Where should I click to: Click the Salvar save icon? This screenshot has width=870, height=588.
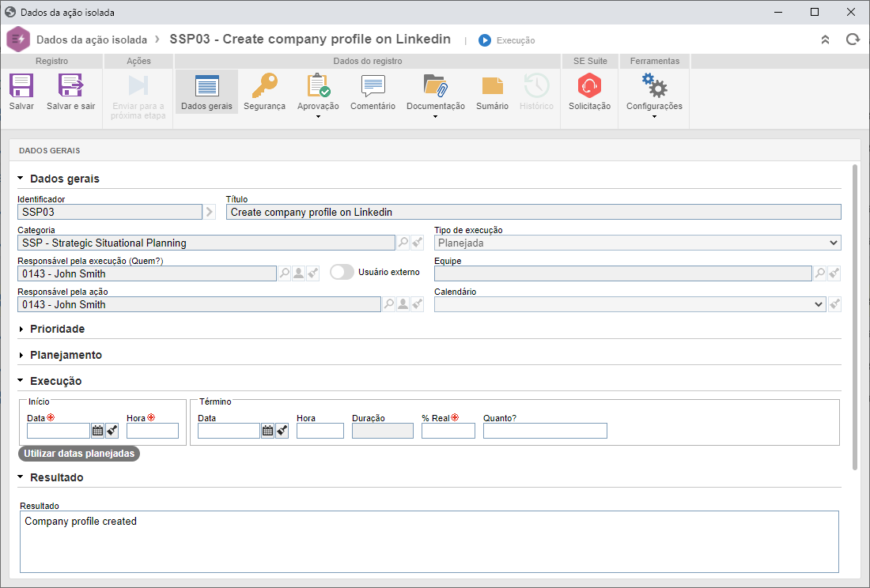pos(21,86)
